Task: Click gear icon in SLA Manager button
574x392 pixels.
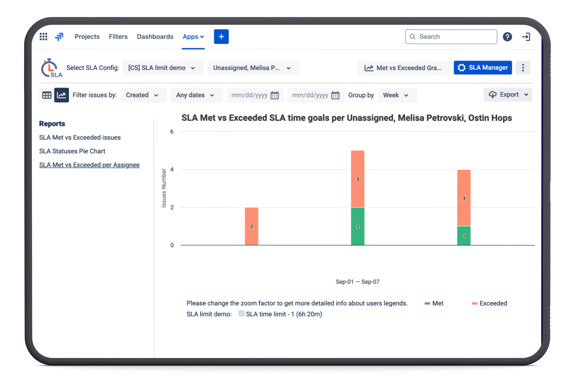Action: pos(462,68)
